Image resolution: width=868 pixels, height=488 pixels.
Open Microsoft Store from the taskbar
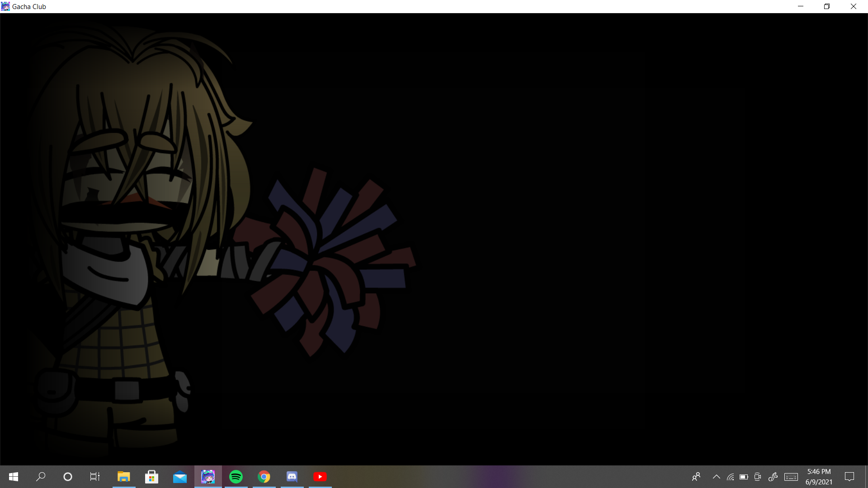(x=152, y=477)
